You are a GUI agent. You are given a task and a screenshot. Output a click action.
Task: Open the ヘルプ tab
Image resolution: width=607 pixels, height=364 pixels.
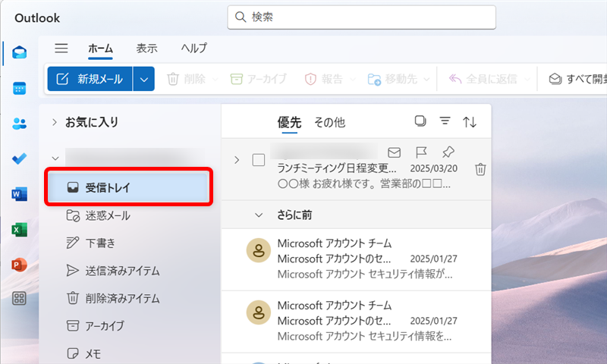click(194, 49)
